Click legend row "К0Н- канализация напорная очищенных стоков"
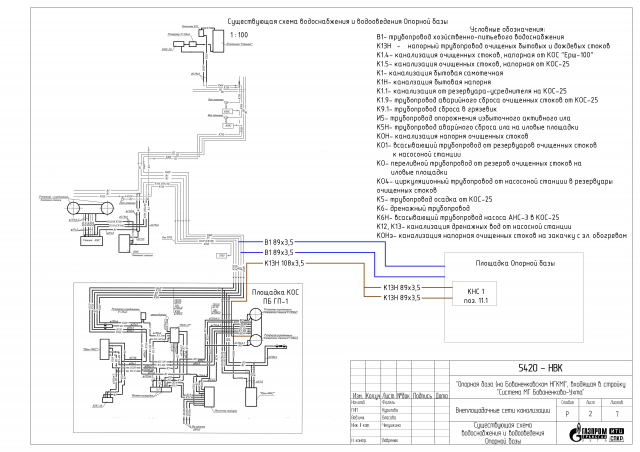The image size is (640, 452). pyautogui.click(x=452, y=136)
